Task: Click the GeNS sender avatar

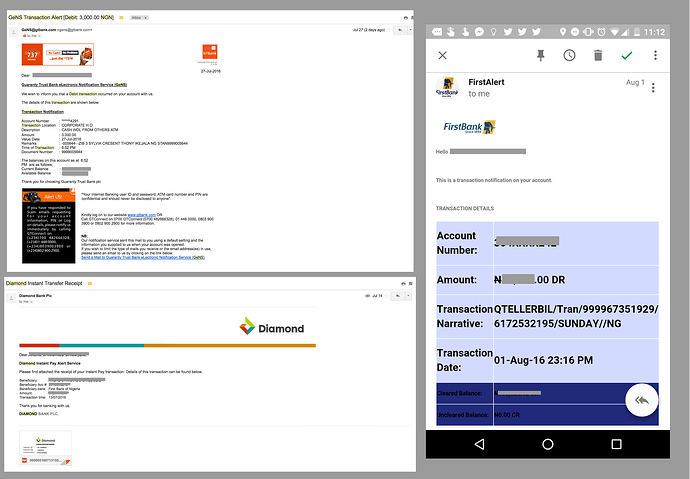Action: 14,32
